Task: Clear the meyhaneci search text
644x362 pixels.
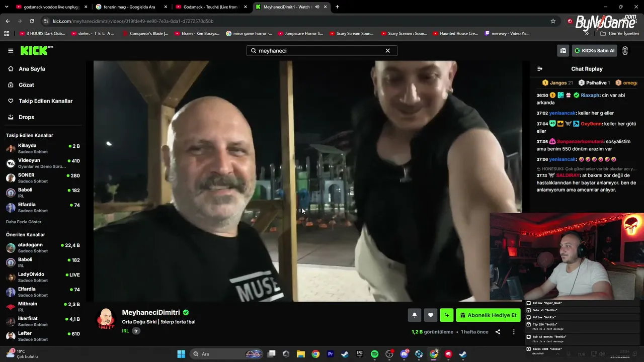Action: coord(387,51)
